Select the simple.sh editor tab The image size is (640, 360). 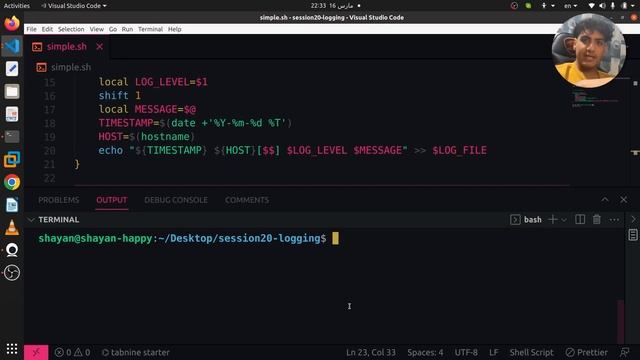[x=67, y=47]
